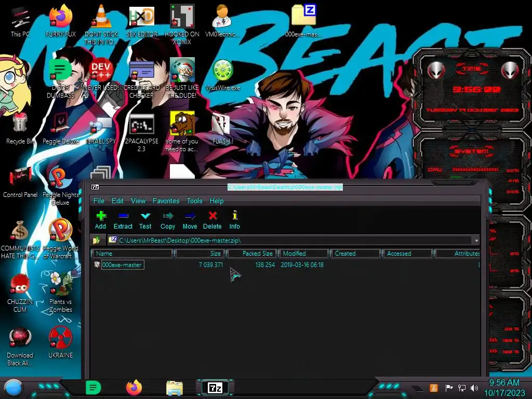Extract files with the Extract button
Viewport: 532px width, 399px height.
123,220
